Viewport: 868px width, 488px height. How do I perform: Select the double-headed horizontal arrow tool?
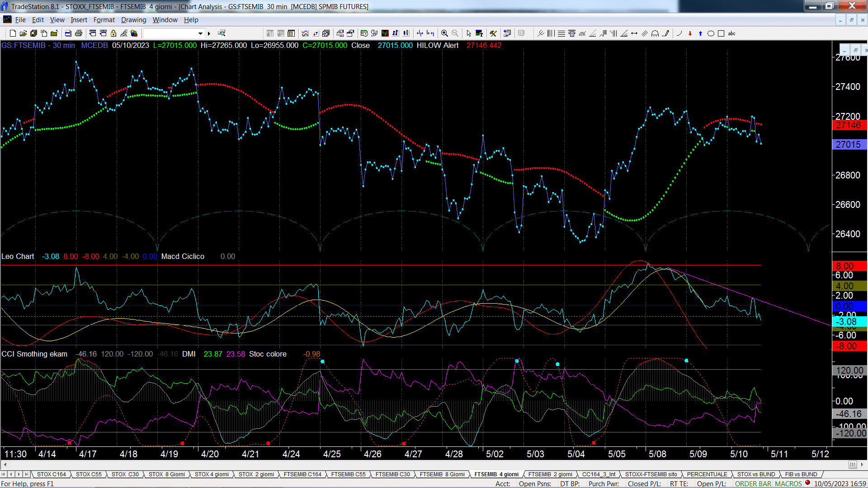click(x=634, y=33)
